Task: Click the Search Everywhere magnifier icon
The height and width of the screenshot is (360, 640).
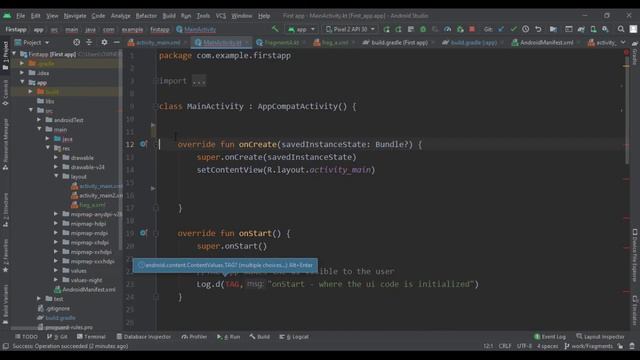Action: [x=621, y=29]
